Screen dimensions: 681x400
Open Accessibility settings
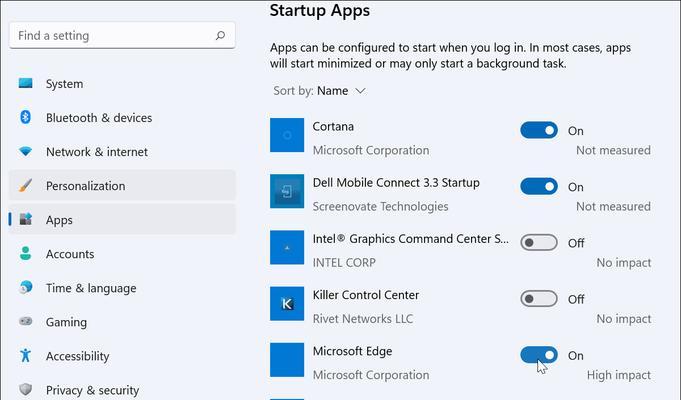tap(122, 356)
